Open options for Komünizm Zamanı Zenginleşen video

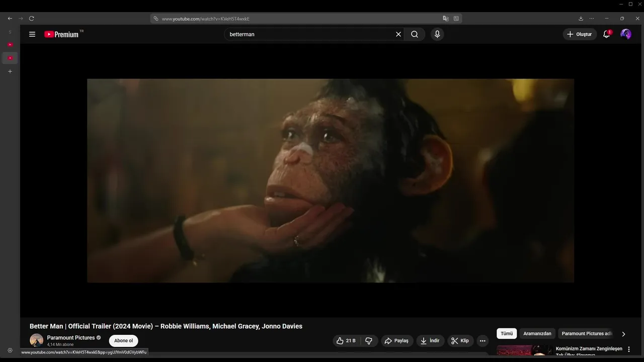628,349
